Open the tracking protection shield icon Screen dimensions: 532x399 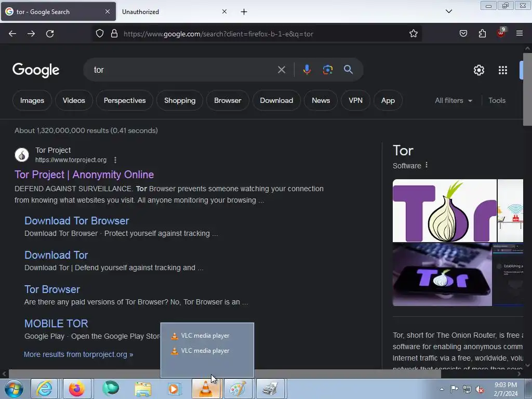tap(99, 34)
